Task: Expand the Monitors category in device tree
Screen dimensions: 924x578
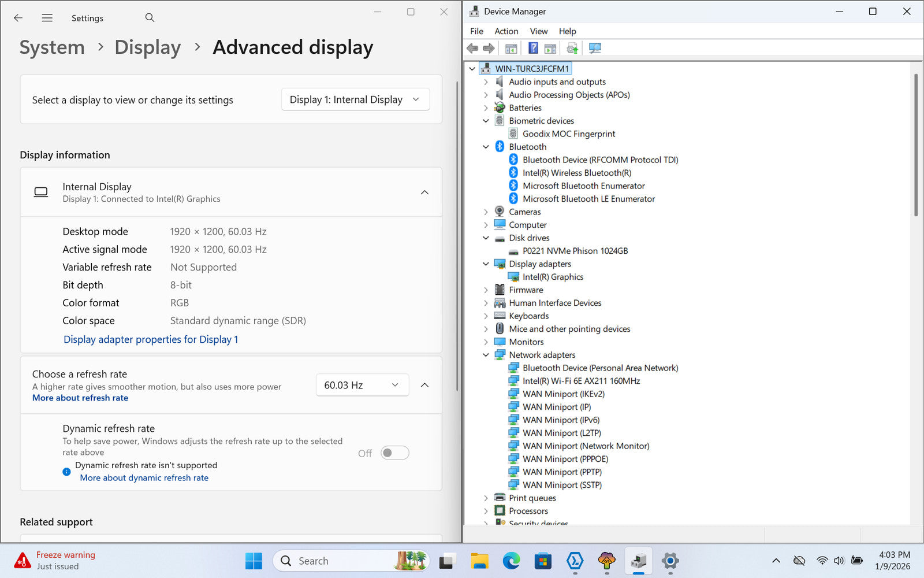Action: (x=486, y=342)
